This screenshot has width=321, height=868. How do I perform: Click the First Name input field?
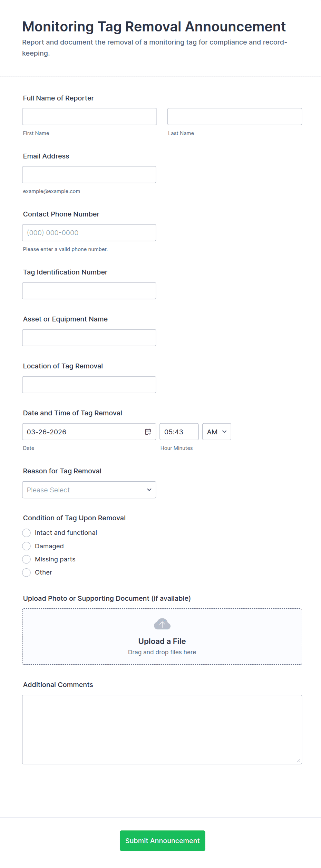click(89, 116)
